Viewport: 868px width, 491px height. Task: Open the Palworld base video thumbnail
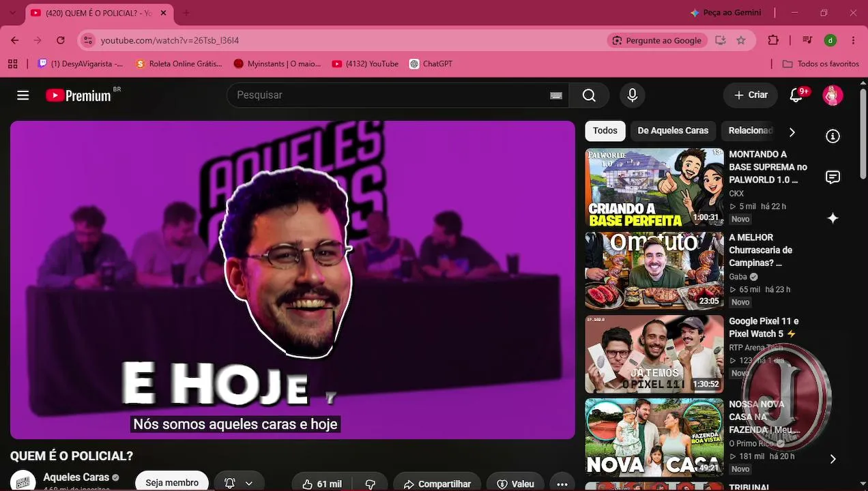(654, 188)
